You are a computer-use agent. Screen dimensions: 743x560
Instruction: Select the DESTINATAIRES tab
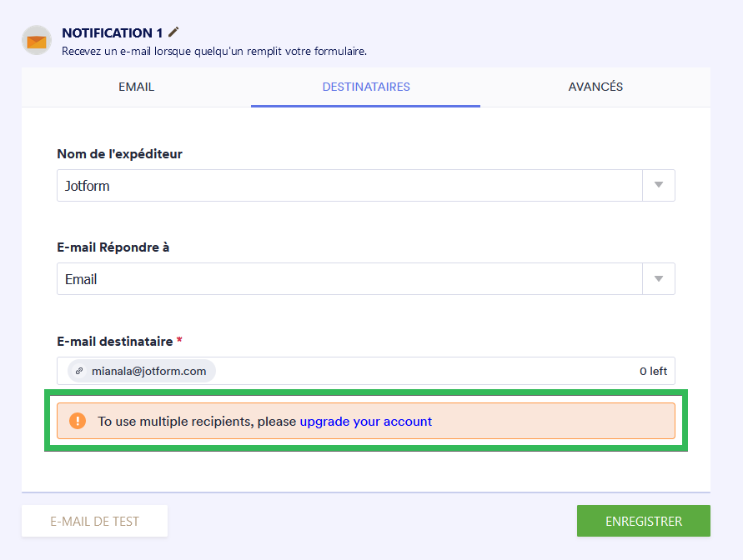point(366,87)
